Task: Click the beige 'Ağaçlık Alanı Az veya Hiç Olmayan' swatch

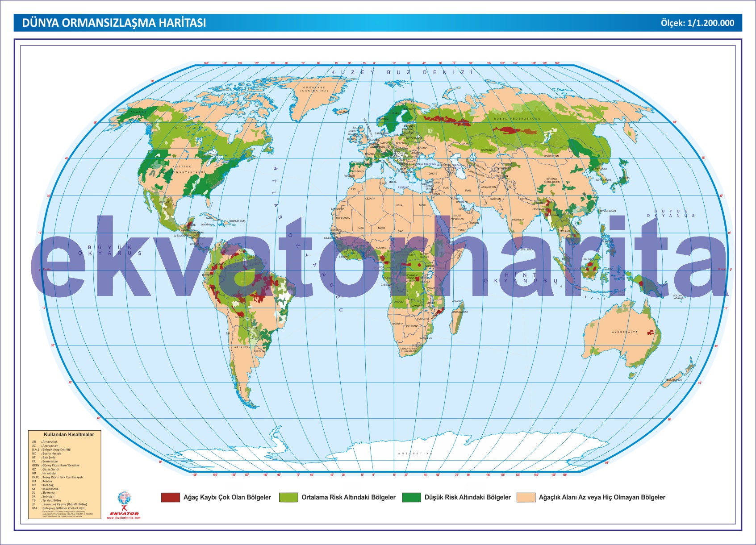Action: pyautogui.click(x=526, y=497)
